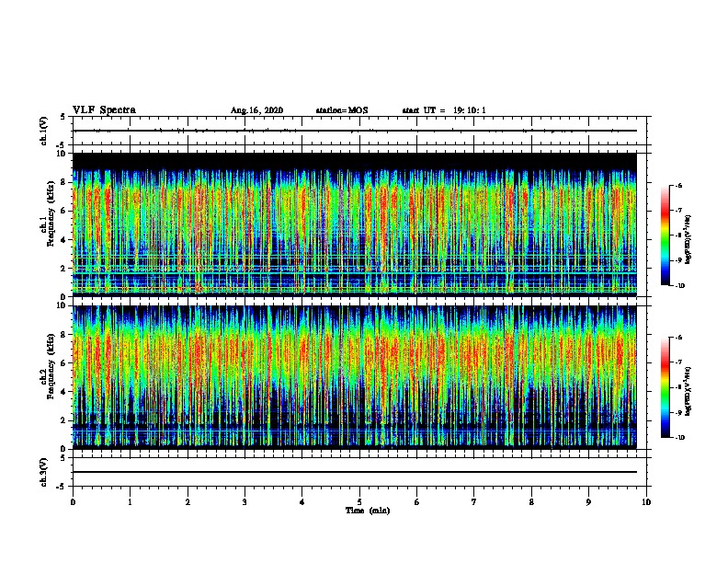Click the time axis tick label '0'

73,502
